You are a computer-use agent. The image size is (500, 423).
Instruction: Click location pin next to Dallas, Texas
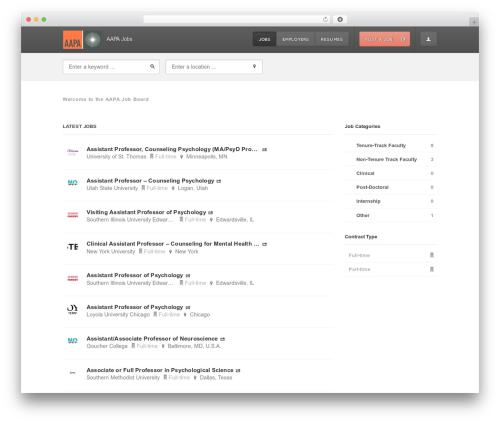pyautogui.click(x=195, y=378)
